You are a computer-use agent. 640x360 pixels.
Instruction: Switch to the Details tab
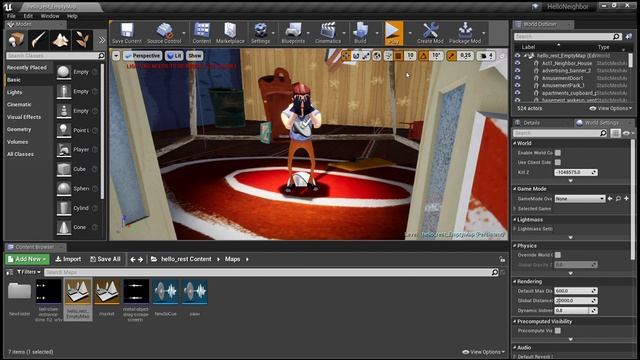click(x=531, y=123)
